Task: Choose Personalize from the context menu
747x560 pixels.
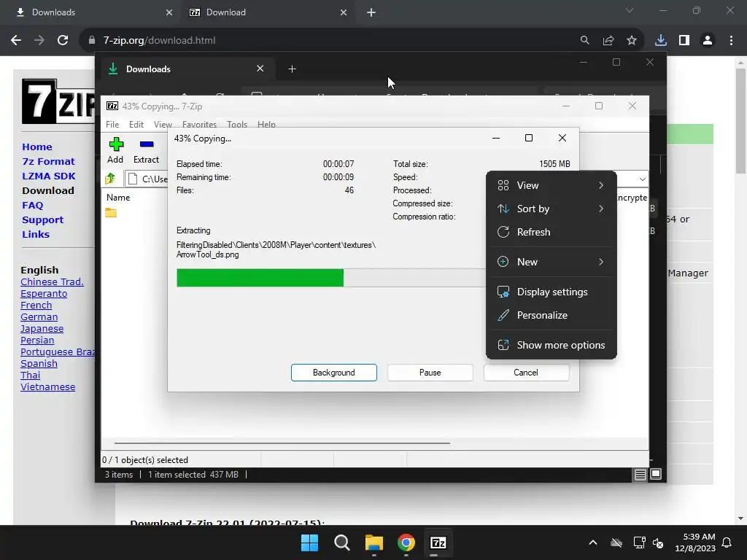Action: (551, 315)
